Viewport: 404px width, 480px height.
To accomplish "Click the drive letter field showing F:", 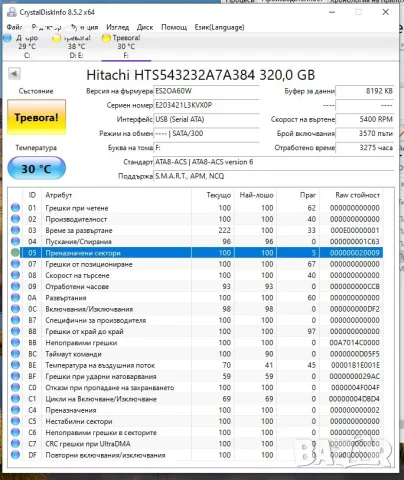I will pos(206,148).
